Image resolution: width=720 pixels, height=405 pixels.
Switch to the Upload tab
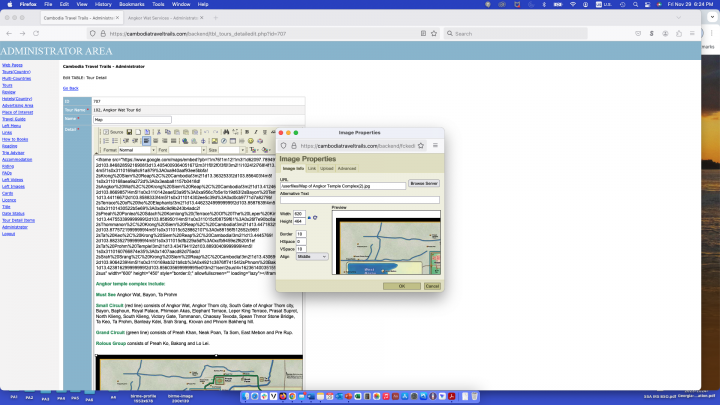327,168
